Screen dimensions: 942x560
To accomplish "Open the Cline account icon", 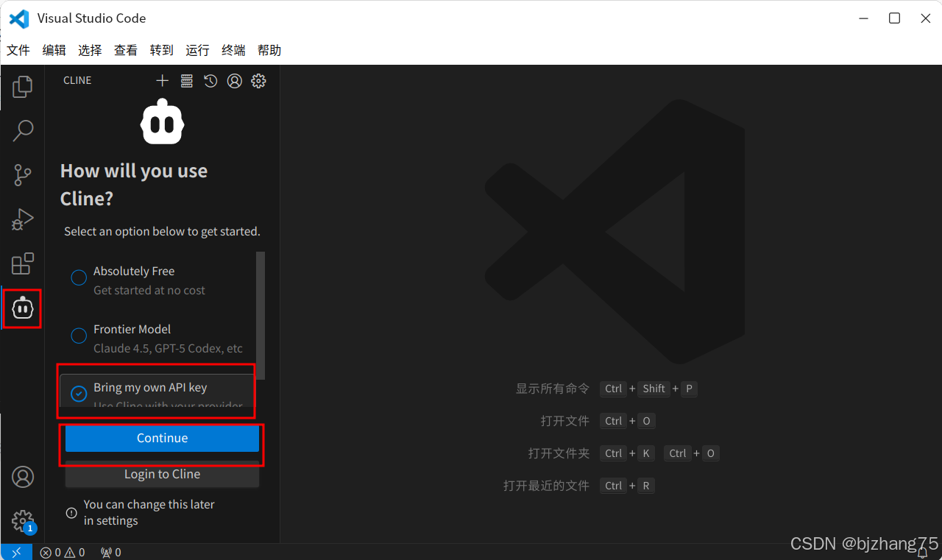I will [x=234, y=81].
